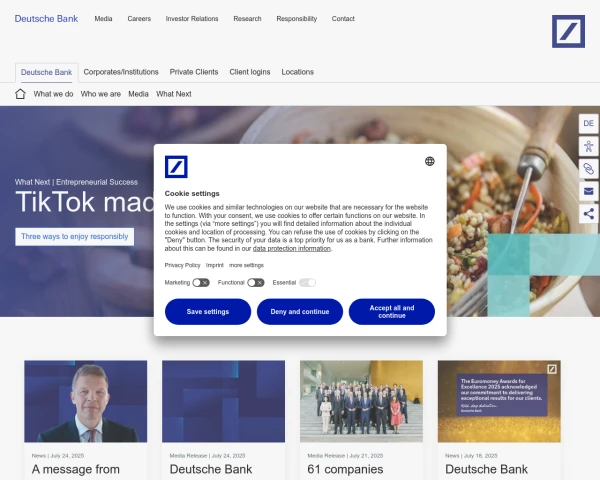Viewport: 600px width, 480px height.
Task: Open Corporates/Institutions tab
Action: [121, 72]
